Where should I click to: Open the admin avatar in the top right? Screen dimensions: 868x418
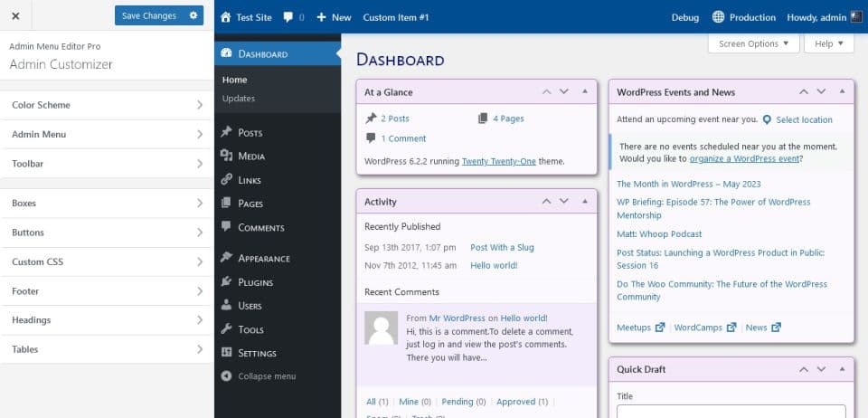pos(856,17)
